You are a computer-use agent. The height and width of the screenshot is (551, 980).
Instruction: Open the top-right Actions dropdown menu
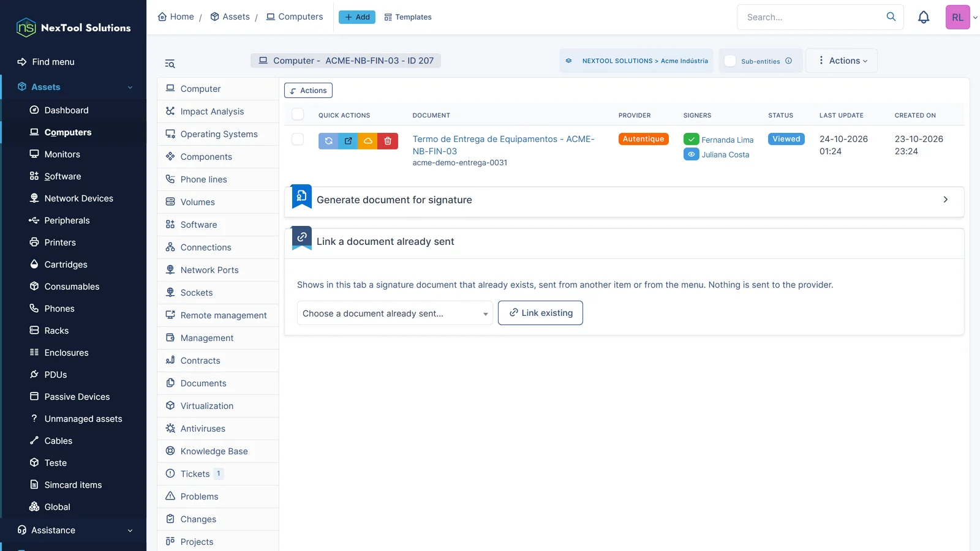coord(842,61)
